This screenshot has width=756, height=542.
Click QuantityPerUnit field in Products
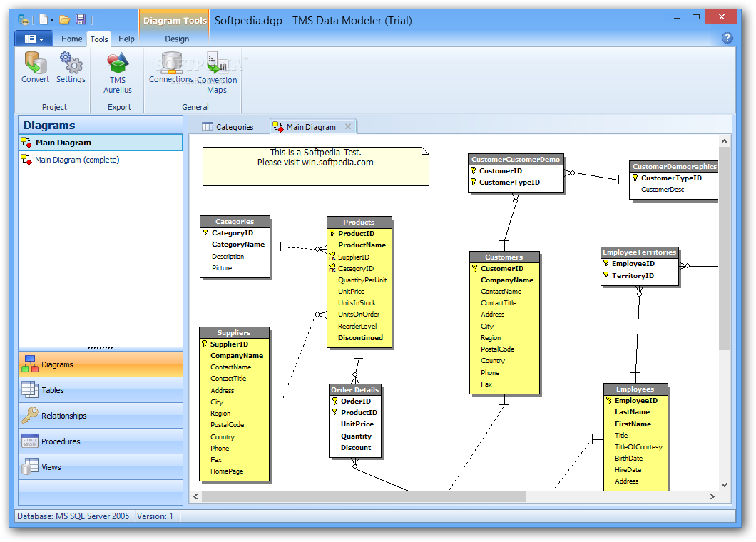(362, 280)
